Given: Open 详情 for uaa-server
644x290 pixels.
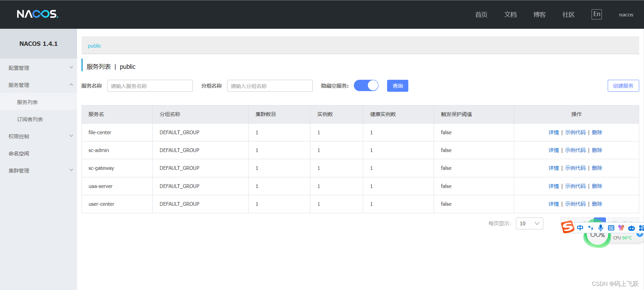Looking at the screenshot, I should tap(554, 186).
